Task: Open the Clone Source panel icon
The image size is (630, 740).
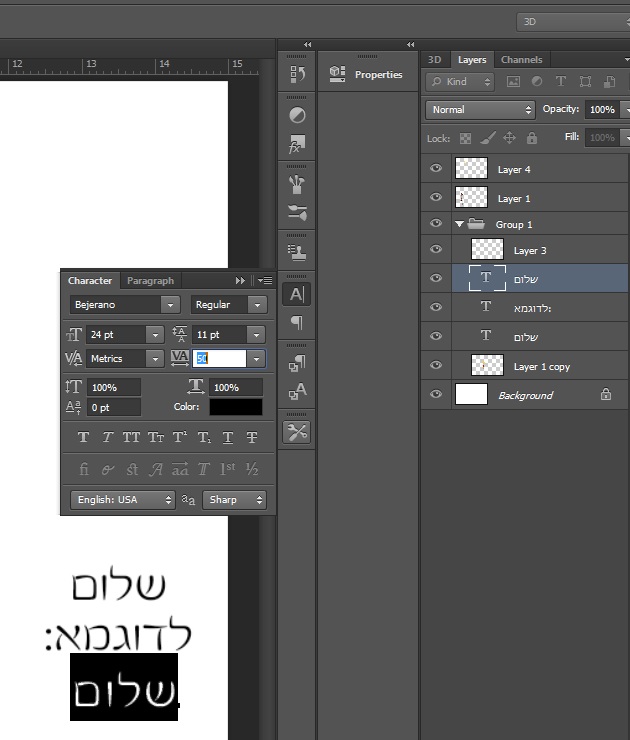Action: click(297, 252)
